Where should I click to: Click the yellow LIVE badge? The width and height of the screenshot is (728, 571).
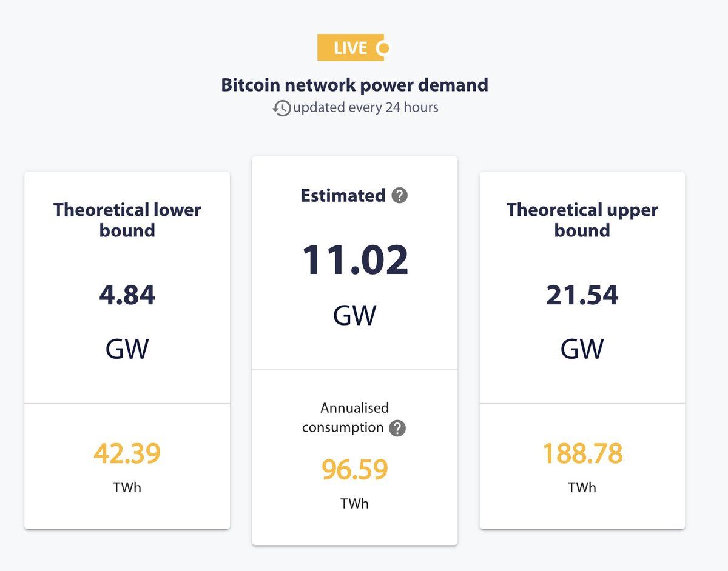(350, 48)
